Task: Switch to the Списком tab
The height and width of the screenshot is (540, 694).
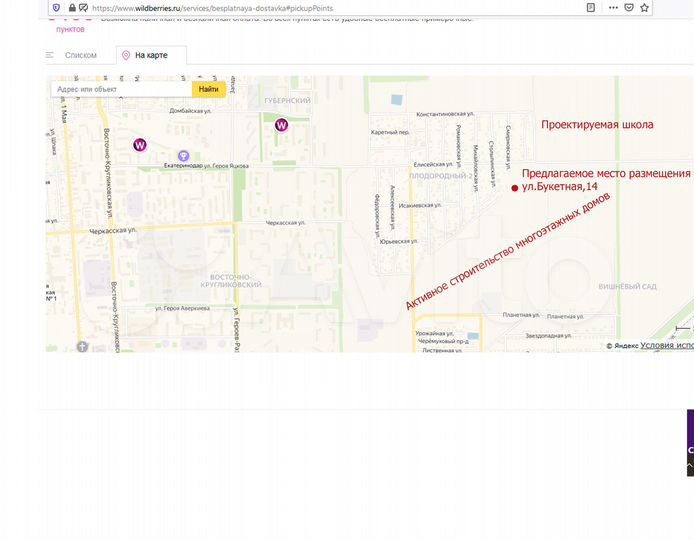Action: 81,55
